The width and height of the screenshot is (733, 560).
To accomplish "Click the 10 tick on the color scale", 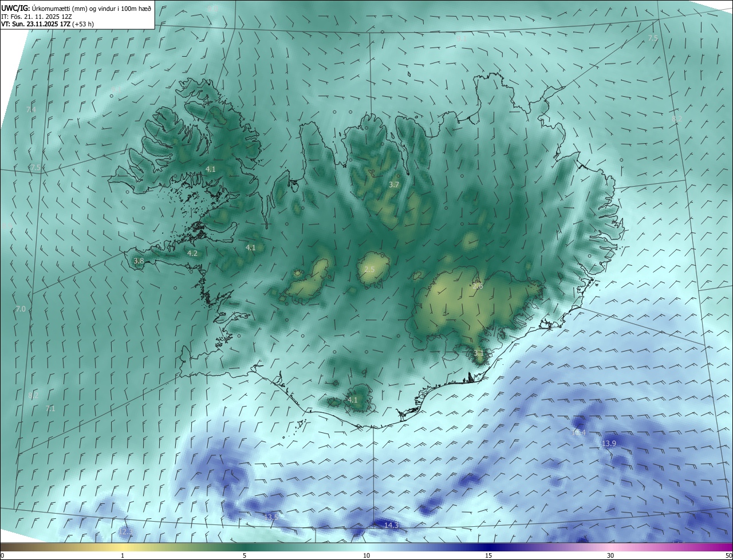I will pyautogui.click(x=366, y=555).
